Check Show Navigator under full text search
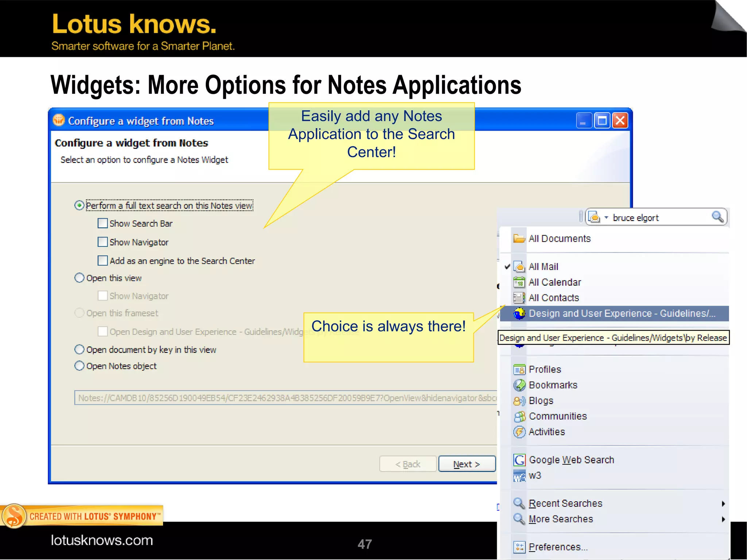 tap(103, 242)
